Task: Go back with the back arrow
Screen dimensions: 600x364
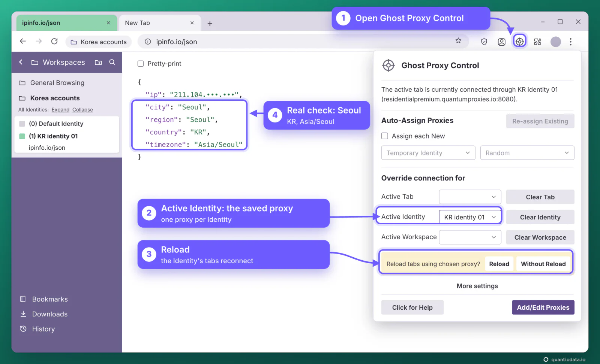Action: [x=23, y=41]
